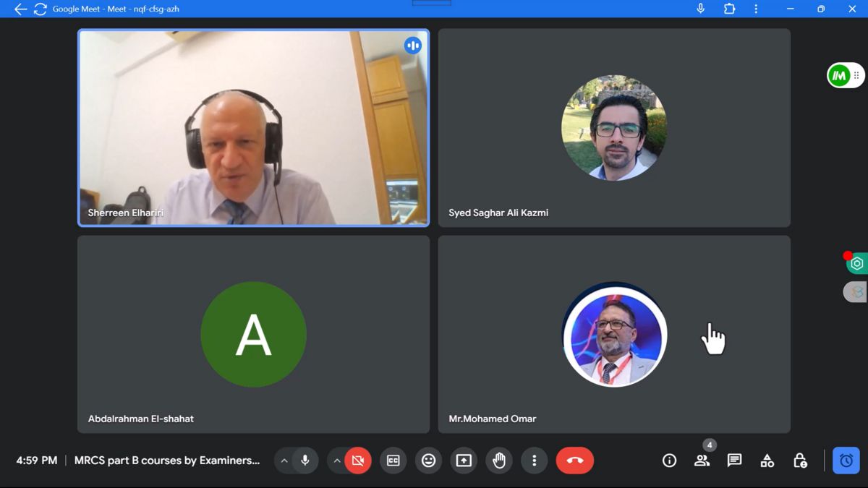Viewport: 868px width, 488px height.
Task: Toggle the microphone mute button
Action: click(305, 461)
